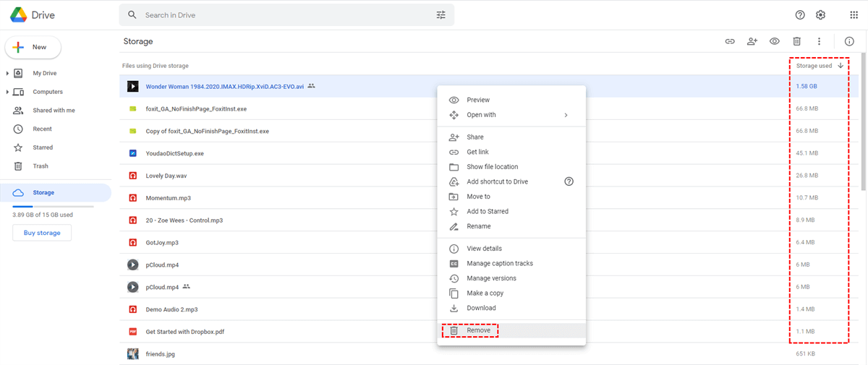Image resolution: width=868 pixels, height=365 pixels.
Task: Click the video icon of Wonder Woman file
Action: 133,86
